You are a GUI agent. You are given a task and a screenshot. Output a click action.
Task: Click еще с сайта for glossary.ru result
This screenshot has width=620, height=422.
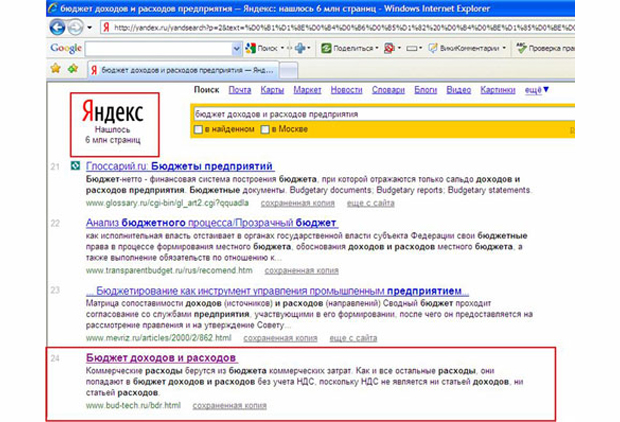coord(370,203)
